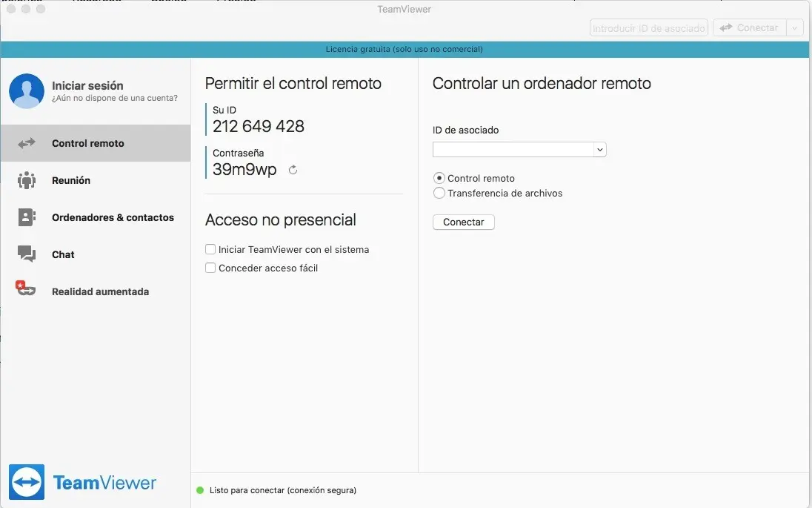Click the Reunión people icon
This screenshot has width=812, height=508.
pyautogui.click(x=27, y=180)
